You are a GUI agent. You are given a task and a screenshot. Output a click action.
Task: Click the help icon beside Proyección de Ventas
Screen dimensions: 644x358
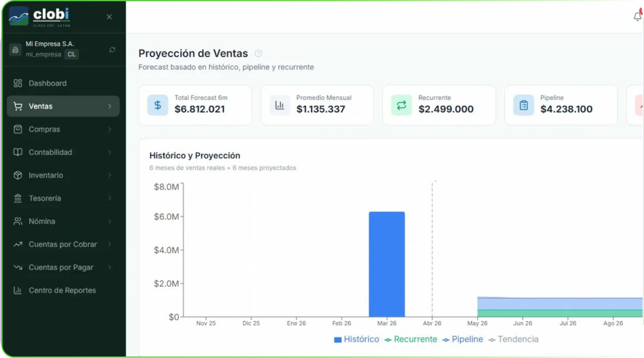tap(258, 53)
